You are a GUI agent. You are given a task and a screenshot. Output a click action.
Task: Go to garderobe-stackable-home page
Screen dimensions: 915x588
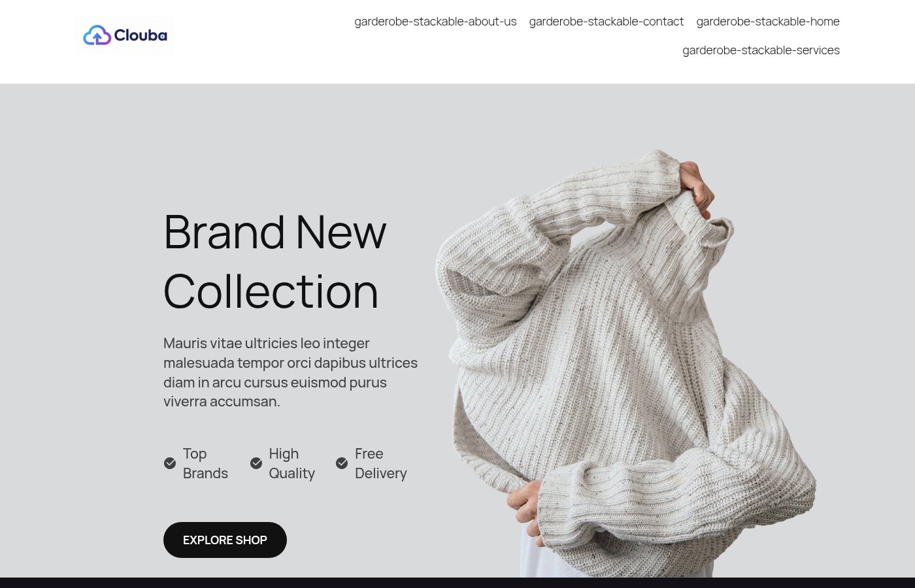pyautogui.click(x=768, y=22)
